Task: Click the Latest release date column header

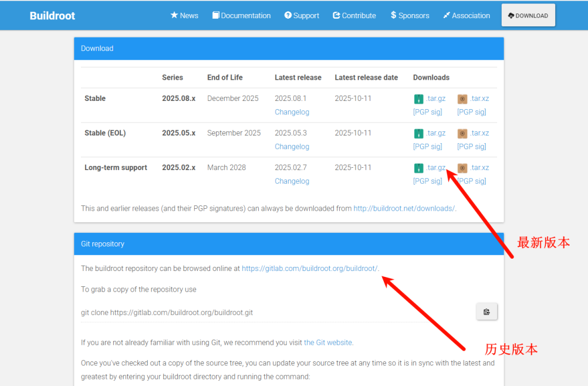Action: 366,77
